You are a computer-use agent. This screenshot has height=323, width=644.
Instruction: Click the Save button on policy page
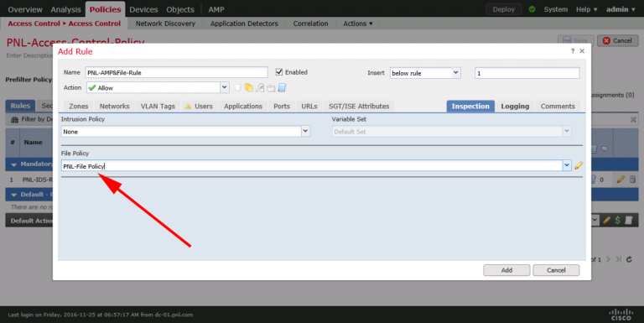click(x=575, y=40)
